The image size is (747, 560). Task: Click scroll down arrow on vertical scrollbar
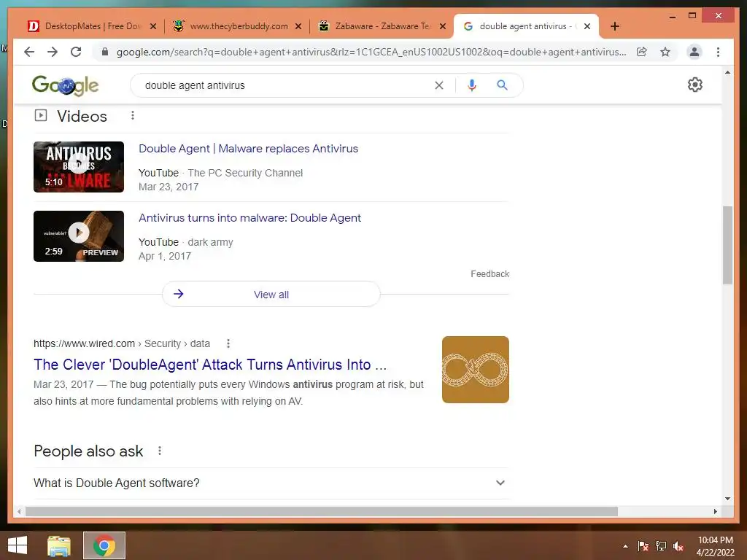727,499
